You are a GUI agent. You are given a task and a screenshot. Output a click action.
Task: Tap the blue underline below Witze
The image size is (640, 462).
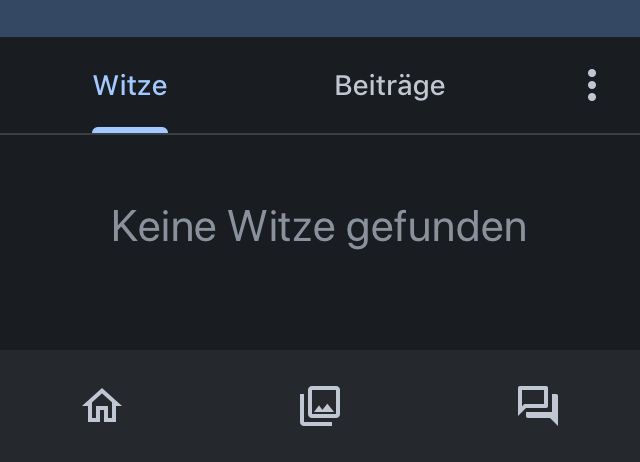pyautogui.click(x=130, y=129)
